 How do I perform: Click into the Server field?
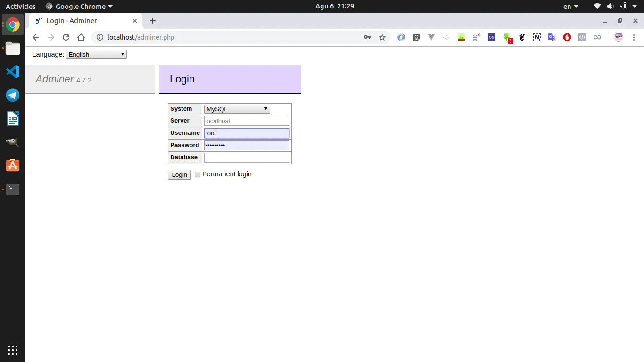click(247, 121)
